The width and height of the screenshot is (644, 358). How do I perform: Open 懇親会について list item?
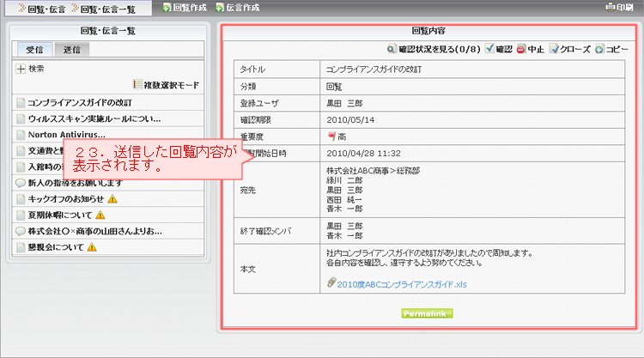tap(56, 247)
